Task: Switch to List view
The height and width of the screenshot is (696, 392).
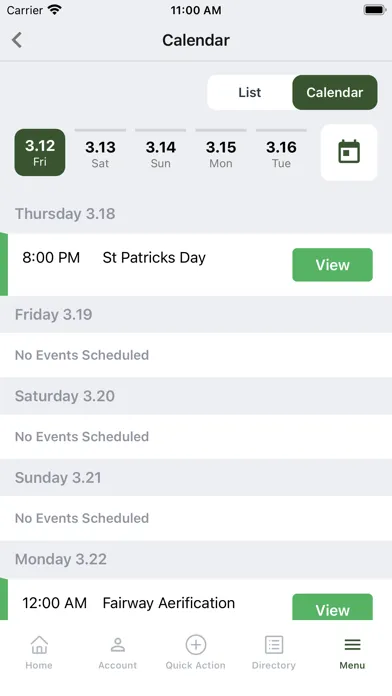Action: click(x=250, y=92)
